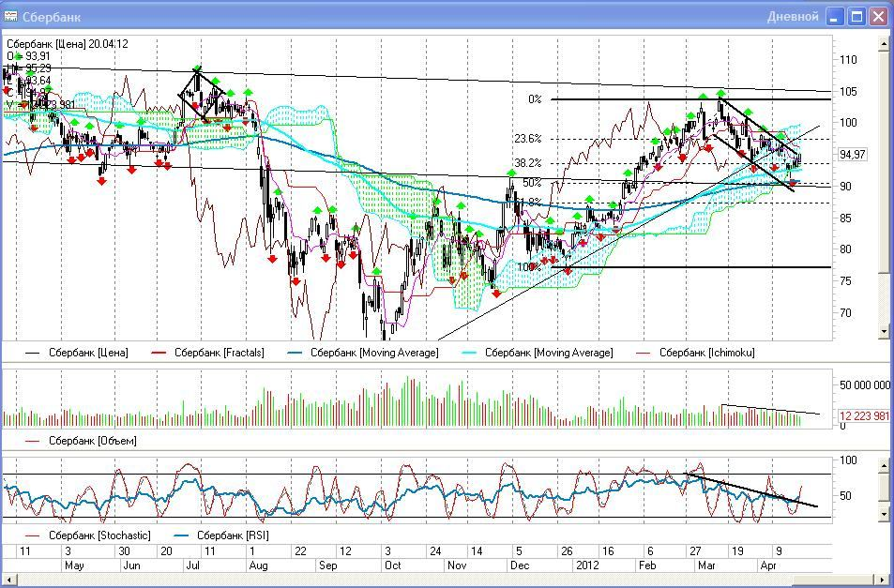Click the Jun month label on time axis
The height and width of the screenshot is (588, 894).
coord(131,565)
